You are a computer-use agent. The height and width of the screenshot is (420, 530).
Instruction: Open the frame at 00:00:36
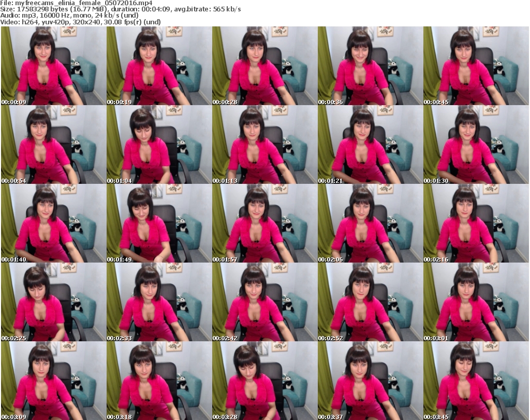[370, 66]
